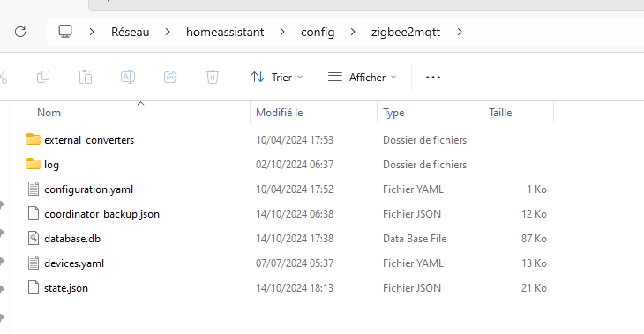Select the external_converters folder
Screen dimensions: 644x334
(89, 140)
